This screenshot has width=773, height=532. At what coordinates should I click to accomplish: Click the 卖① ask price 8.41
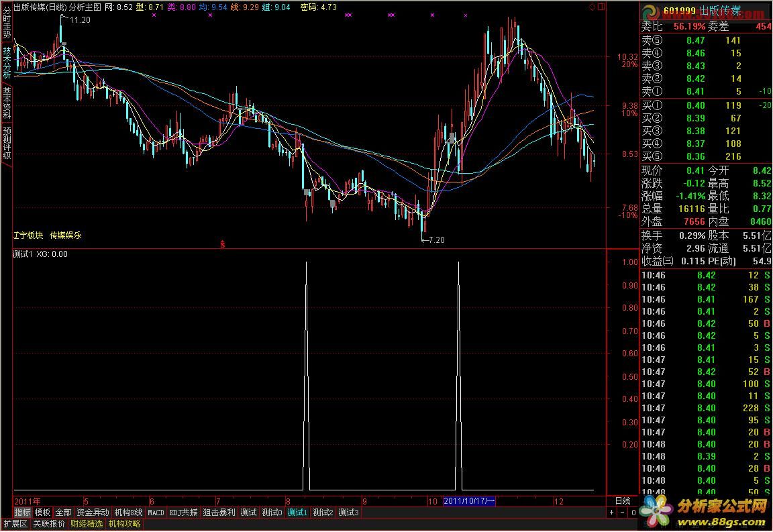point(696,91)
